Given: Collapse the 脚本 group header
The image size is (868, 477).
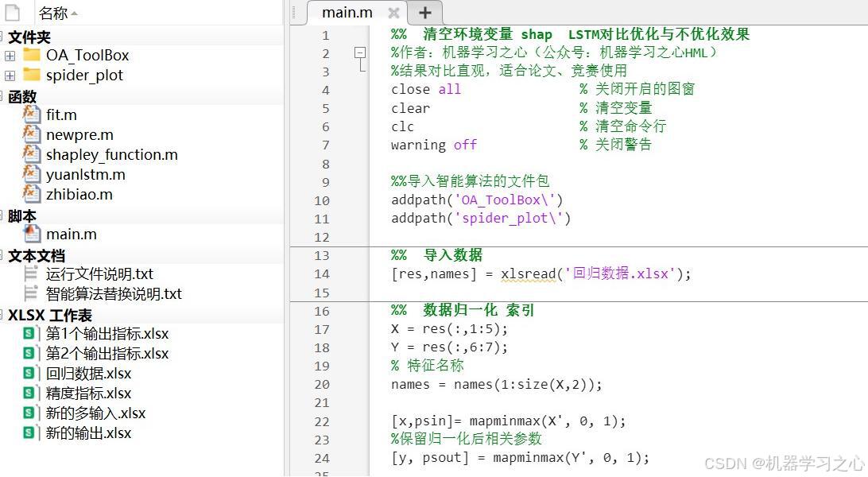Looking at the screenshot, I should (x=2, y=215).
